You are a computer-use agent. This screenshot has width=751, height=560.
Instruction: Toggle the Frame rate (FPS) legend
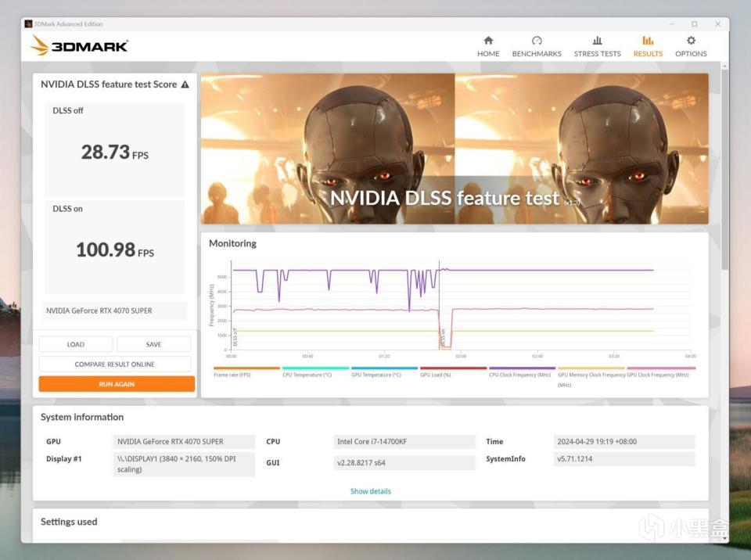(x=246, y=372)
